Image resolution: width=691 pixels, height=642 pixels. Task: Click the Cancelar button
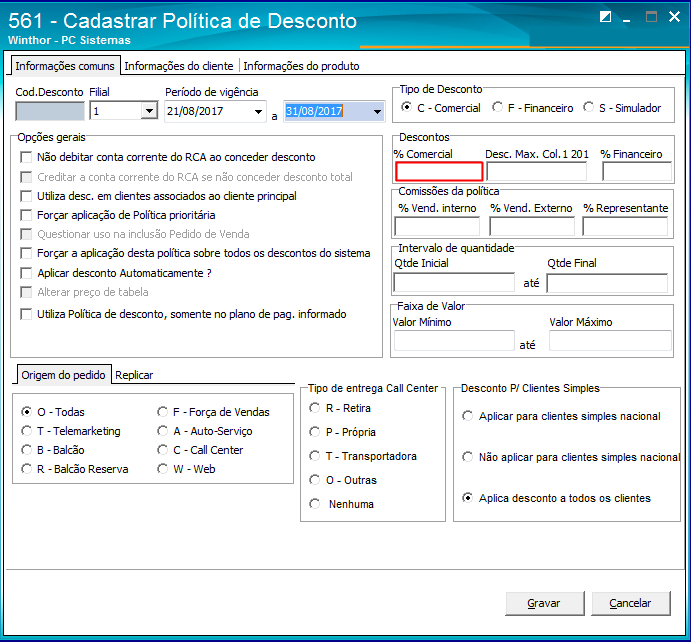pos(631,603)
